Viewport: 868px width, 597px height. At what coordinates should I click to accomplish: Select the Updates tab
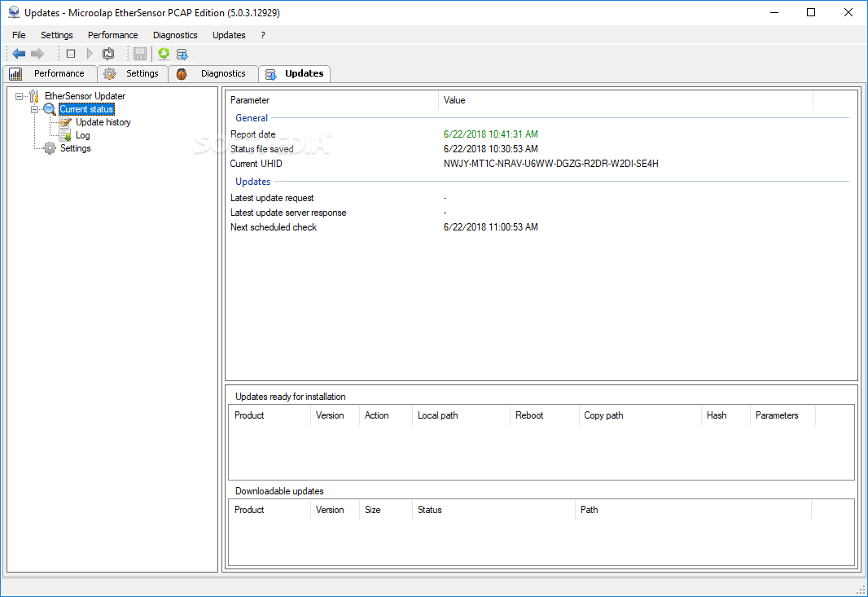295,73
